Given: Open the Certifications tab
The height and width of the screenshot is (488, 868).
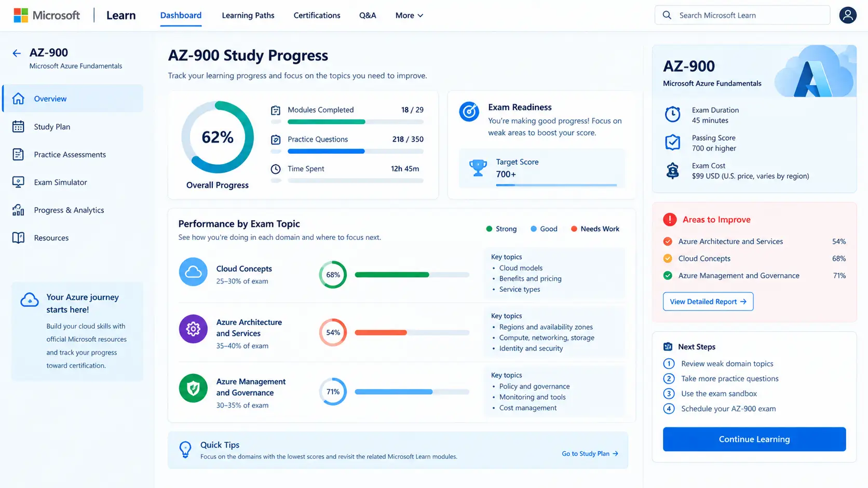Looking at the screenshot, I should click(317, 16).
